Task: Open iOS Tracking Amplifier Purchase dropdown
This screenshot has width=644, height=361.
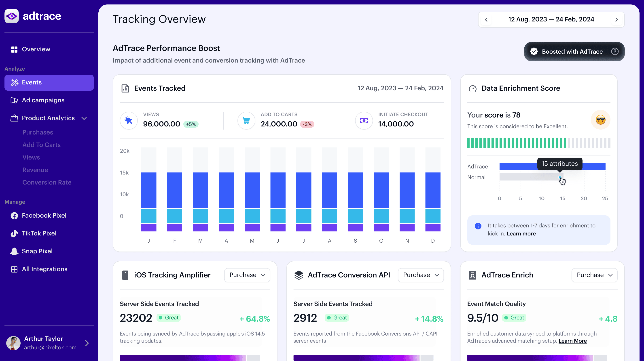Action: [247, 275]
